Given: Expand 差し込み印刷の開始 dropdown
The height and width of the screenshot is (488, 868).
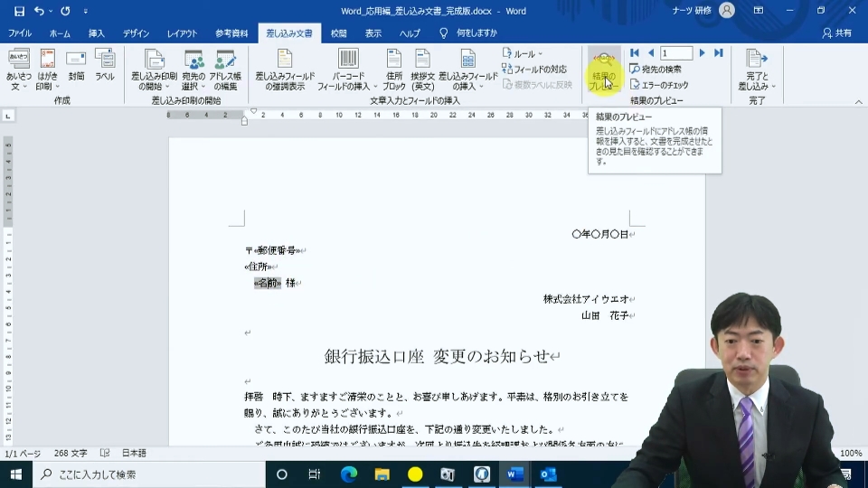Looking at the screenshot, I should [x=154, y=70].
